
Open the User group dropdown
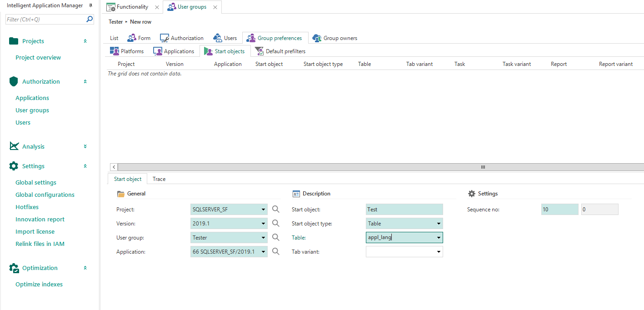pyautogui.click(x=264, y=238)
